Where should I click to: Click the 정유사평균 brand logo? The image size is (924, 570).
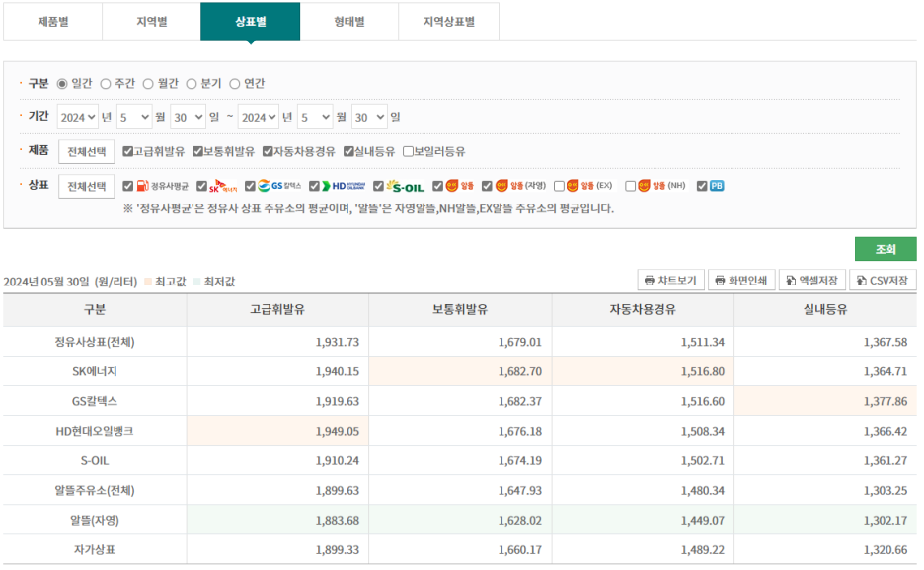163,186
